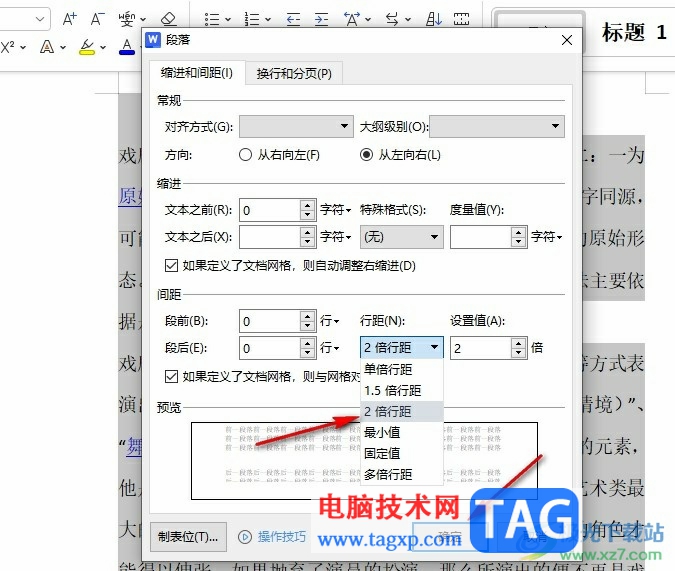This screenshot has height=571, width=675.
Task: Click the numbered list icon
Action: point(252,19)
